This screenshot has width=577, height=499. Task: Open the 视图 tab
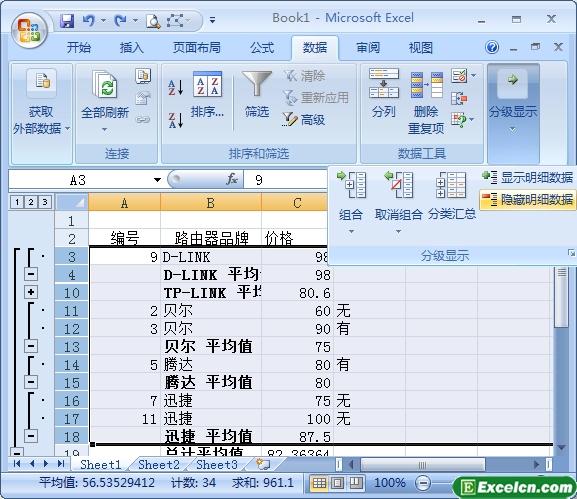[x=421, y=48]
